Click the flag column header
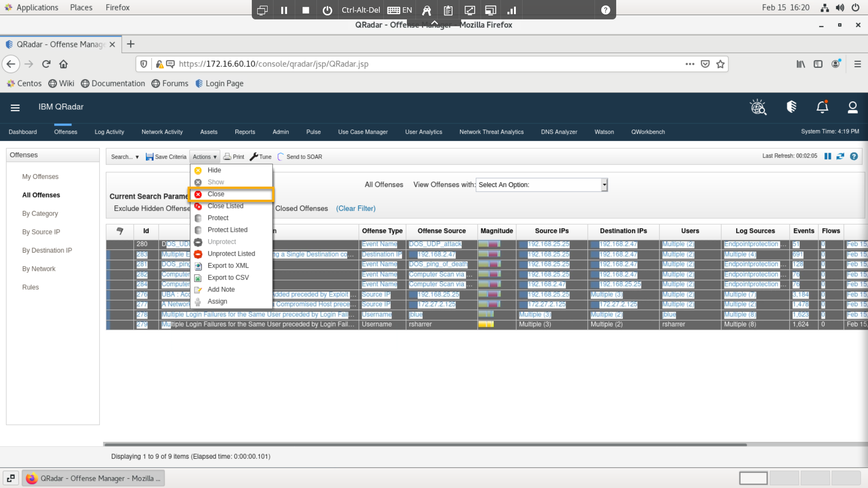The width and height of the screenshot is (868, 488). coord(120,231)
